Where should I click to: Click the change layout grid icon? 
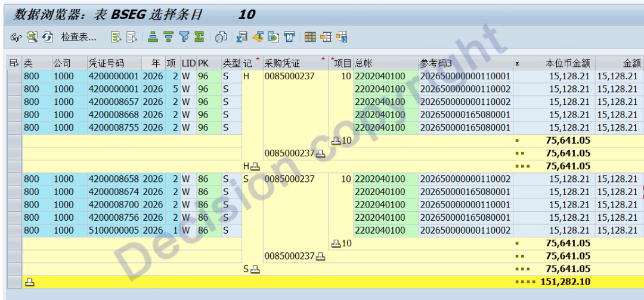coord(310,37)
